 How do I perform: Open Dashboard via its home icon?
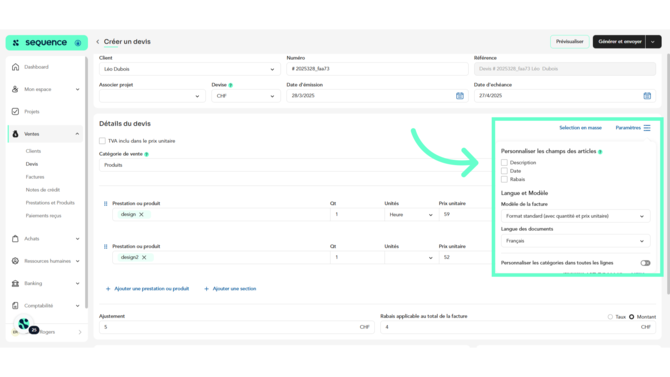tap(15, 67)
